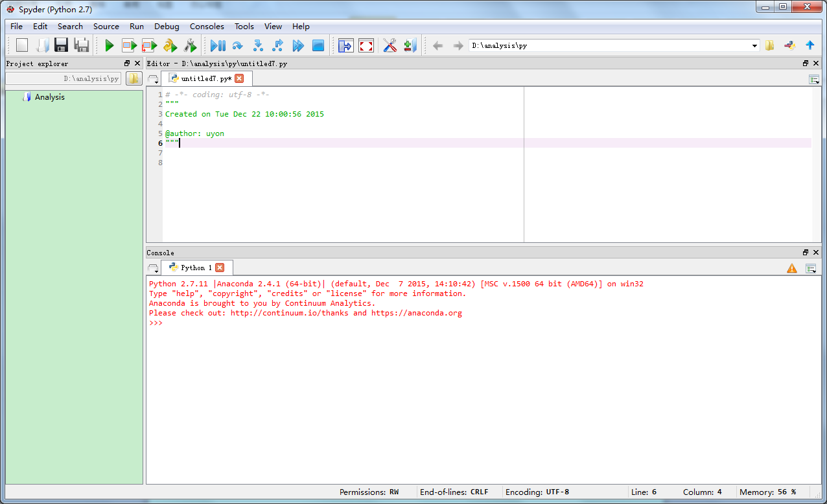Go up to the parent directory
This screenshot has height=504, width=827.
[810, 45]
